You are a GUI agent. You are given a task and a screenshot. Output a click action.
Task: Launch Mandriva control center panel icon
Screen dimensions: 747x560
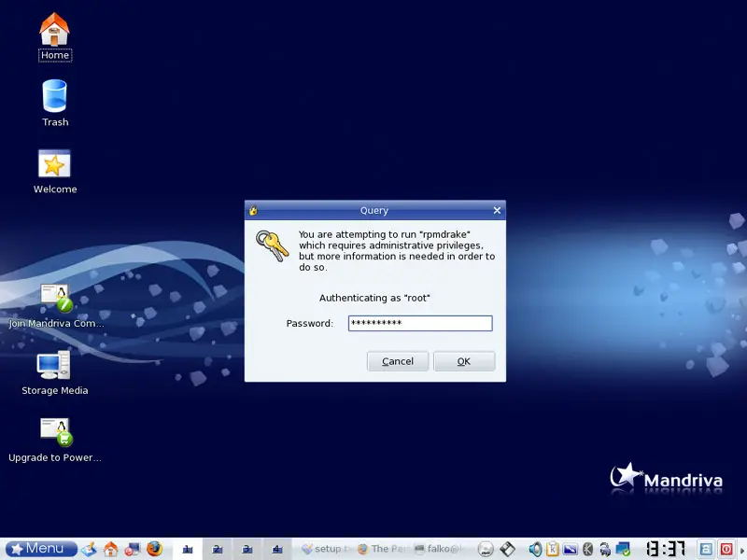pos(133,549)
